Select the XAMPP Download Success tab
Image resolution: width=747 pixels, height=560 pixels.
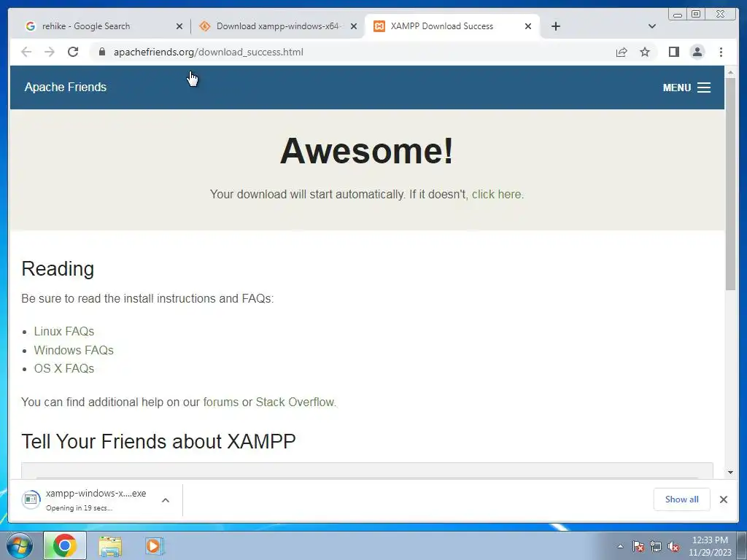coord(452,26)
